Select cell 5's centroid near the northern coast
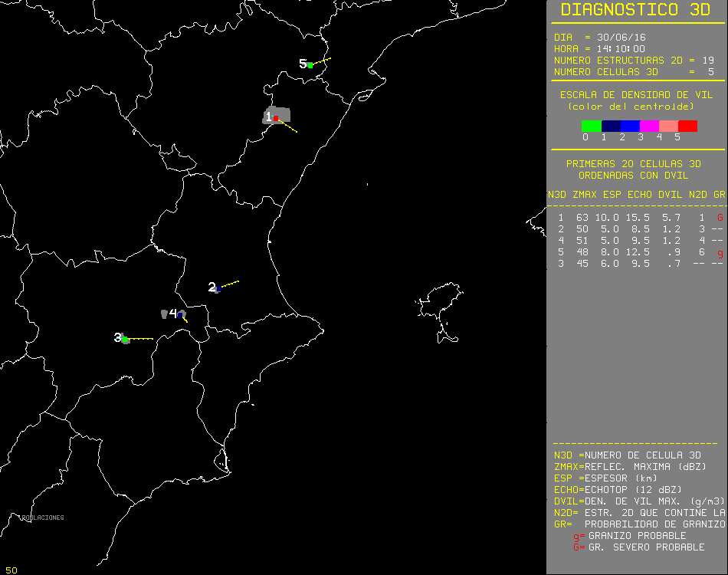Image resolution: width=728 pixels, height=575 pixels. click(310, 65)
